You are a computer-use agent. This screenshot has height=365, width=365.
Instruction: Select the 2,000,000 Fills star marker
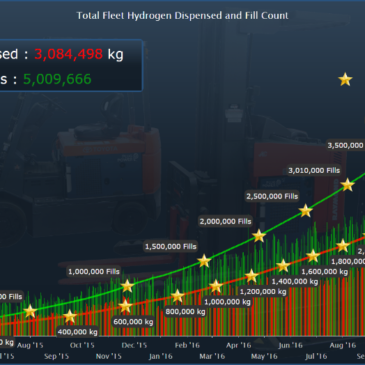[259, 236]
